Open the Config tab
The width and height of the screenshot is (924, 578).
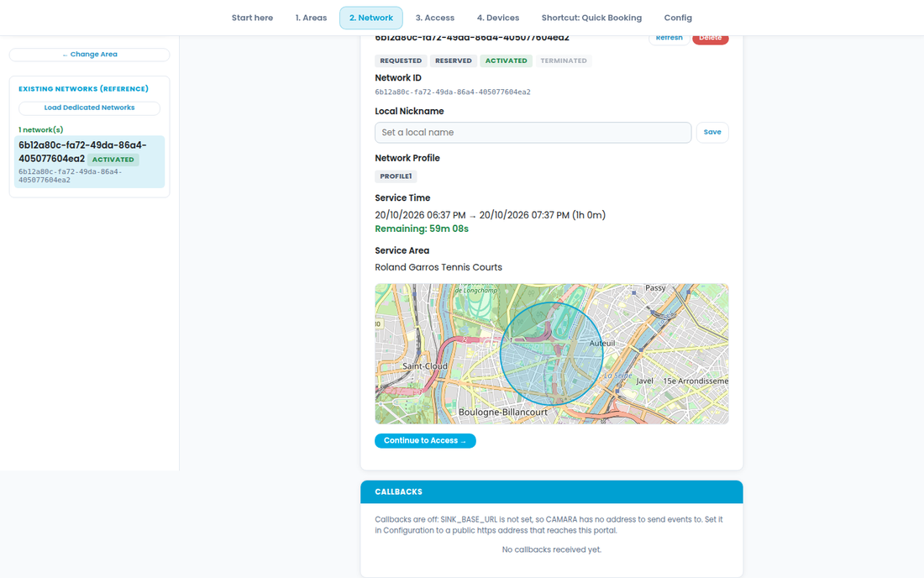[x=678, y=18]
